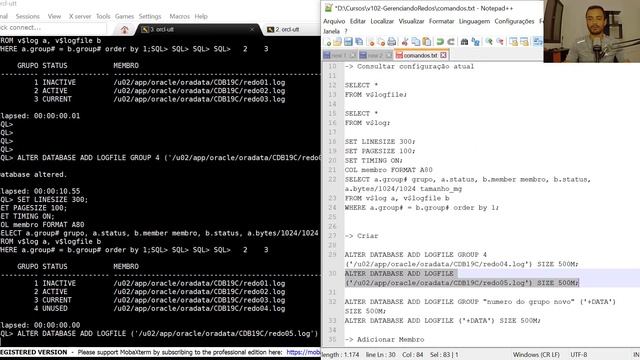Switch to the 'new 2' tab
640x360 pixels.
coord(376,55)
